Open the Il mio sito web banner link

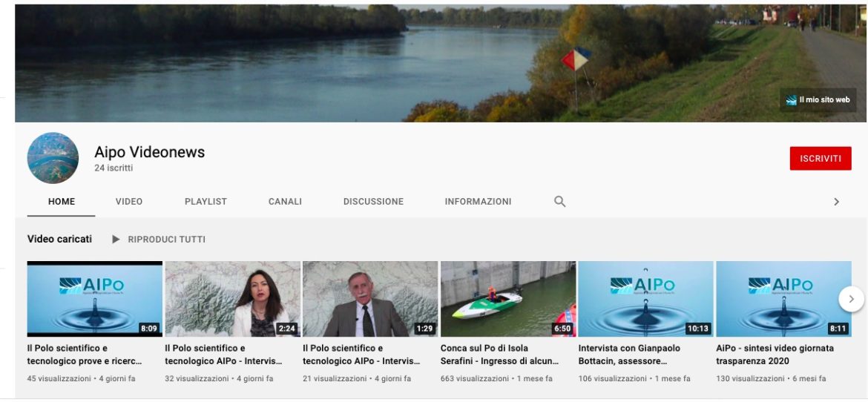coord(818,99)
